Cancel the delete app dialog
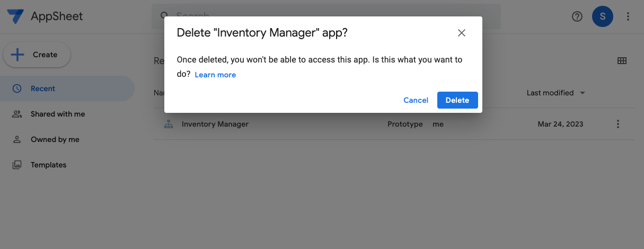Screen dimensions: 644x249 [416, 100]
